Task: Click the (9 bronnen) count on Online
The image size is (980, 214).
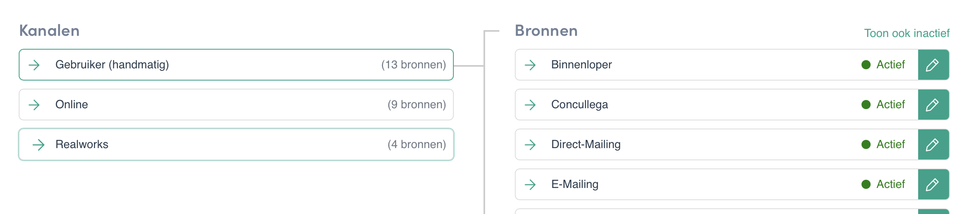Action: click(417, 105)
